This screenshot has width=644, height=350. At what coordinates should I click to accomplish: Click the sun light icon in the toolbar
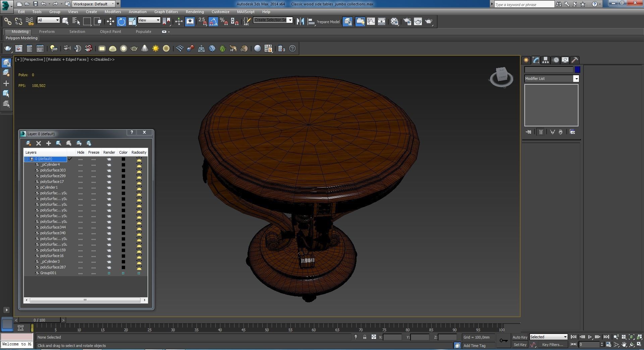tap(156, 49)
